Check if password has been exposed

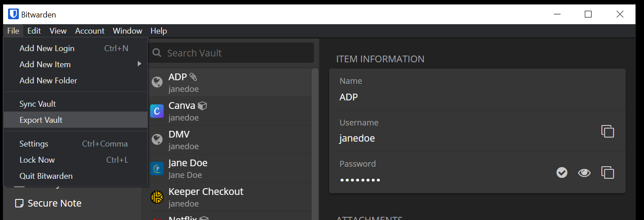[x=562, y=173]
